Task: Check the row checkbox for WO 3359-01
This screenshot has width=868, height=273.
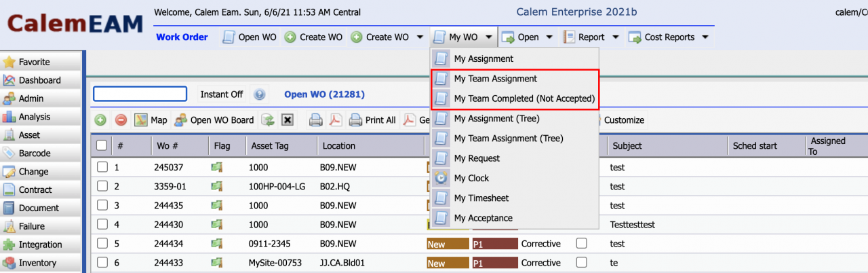Action: tap(102, 186)
